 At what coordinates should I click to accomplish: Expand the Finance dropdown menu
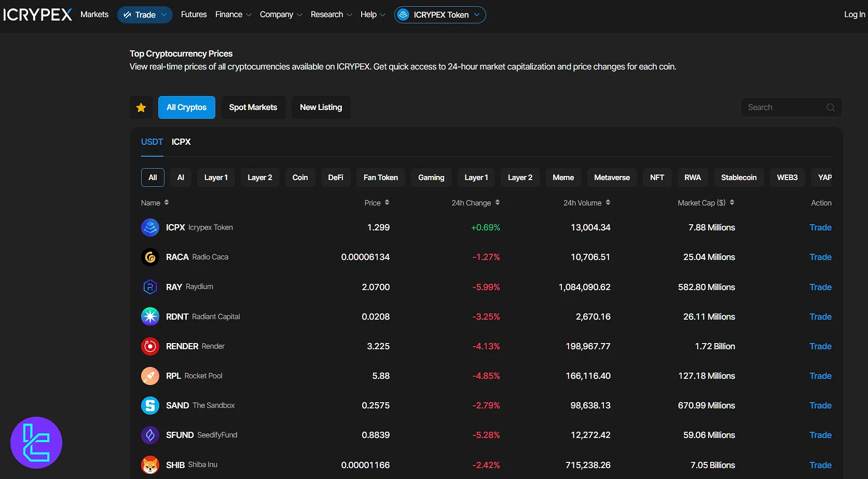pos(233,15)
